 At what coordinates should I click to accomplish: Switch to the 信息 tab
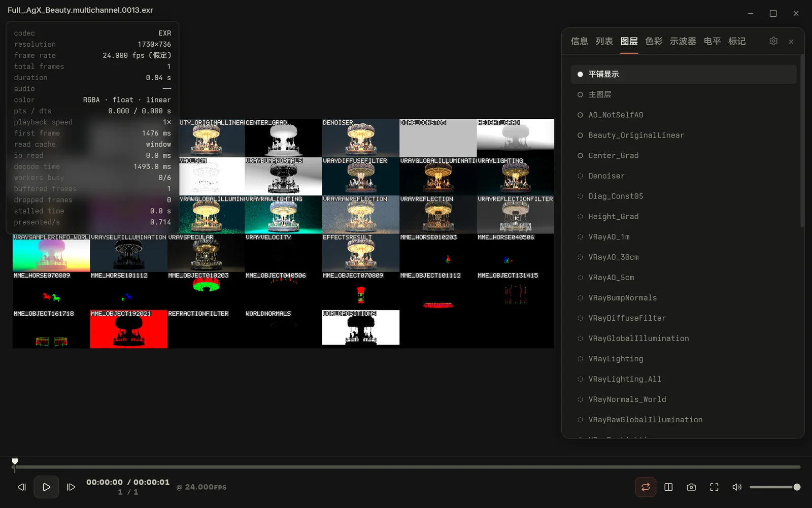coord(579,41)
